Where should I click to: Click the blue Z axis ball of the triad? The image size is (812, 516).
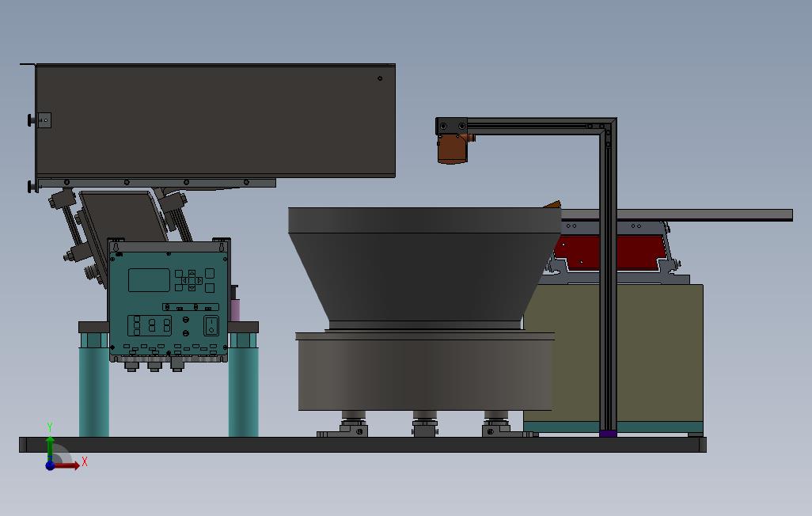(x=50, y=465)
